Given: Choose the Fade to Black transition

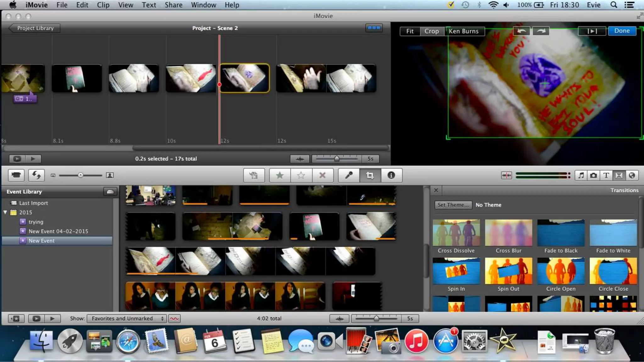Looking at the screenshot, I should 561,237.
